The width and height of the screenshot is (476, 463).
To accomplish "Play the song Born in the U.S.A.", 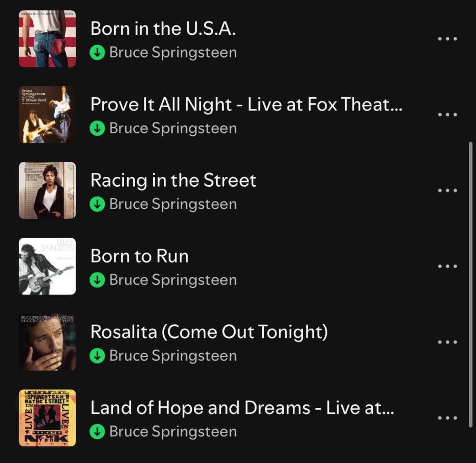I will tap(163, 29).
